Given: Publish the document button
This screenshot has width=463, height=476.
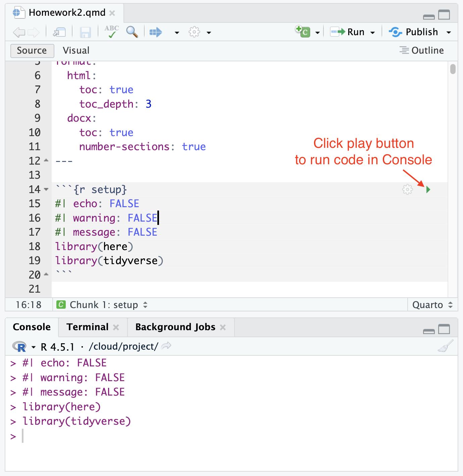Looking at the screenshot, I should click(x=414, y=32).
